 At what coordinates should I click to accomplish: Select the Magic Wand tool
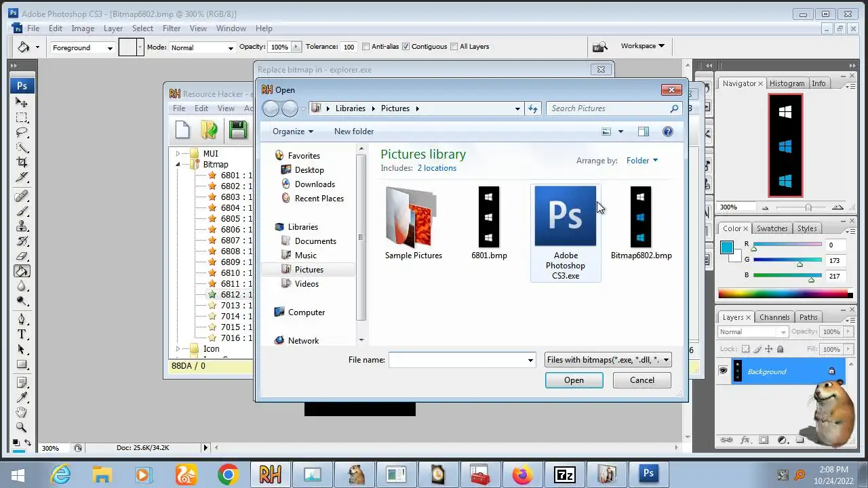(x=22, y=148)
